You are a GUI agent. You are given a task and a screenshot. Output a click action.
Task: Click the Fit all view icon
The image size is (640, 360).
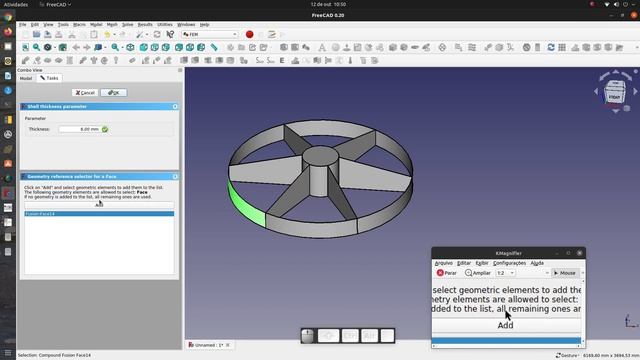click(x=25, y=48)
